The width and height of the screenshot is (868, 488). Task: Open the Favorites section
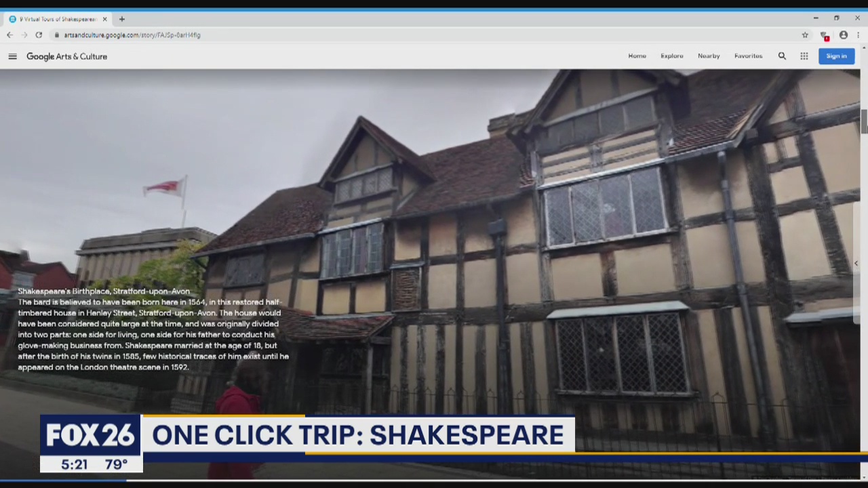coord(748,56)
